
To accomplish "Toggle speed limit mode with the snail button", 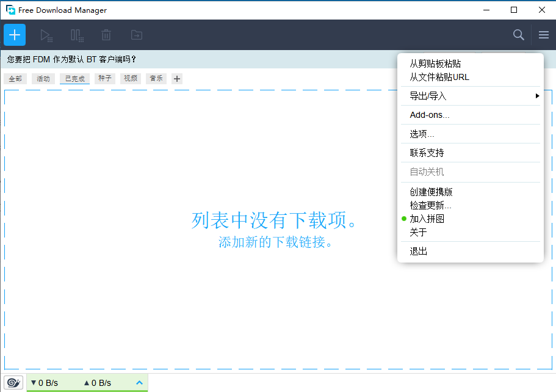I will [13, 382].
